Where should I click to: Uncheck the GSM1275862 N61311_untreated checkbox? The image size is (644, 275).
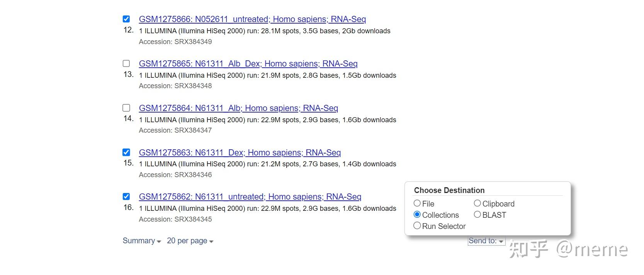coord(126,196)
